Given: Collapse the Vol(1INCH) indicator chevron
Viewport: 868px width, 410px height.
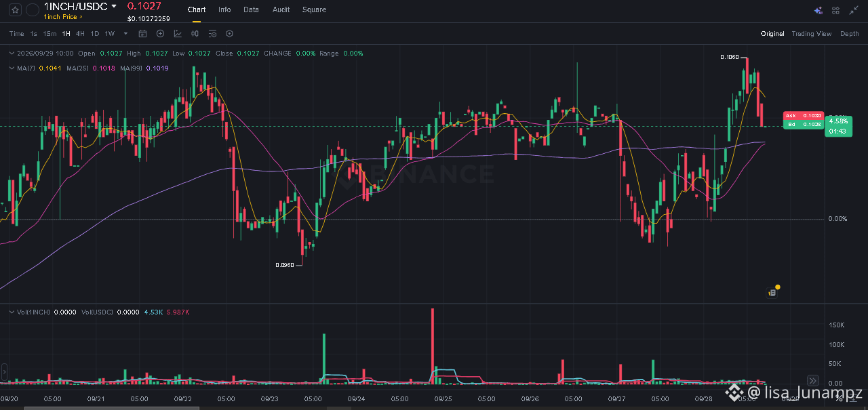Looking at the screenshot, I should click(11, 312).
